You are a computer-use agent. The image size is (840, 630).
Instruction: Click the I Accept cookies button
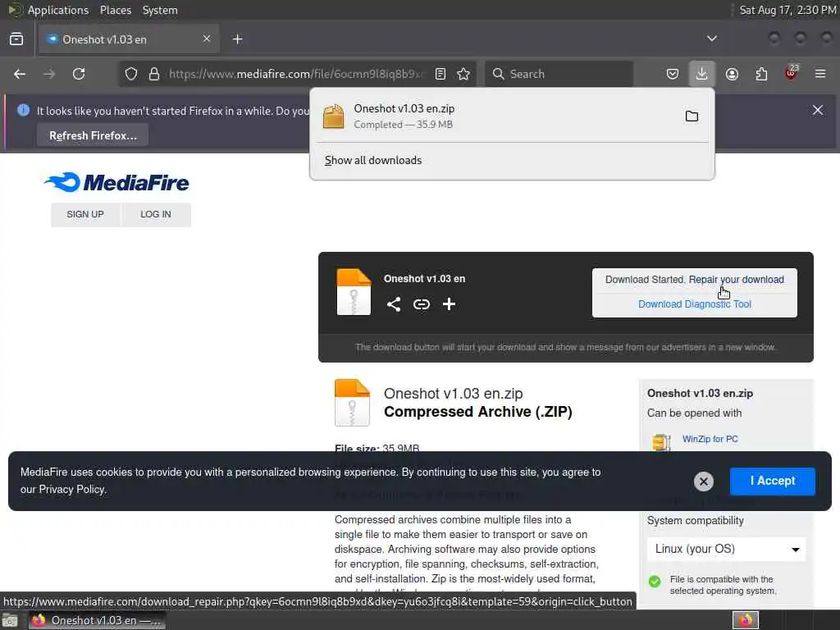coord(773,481)
